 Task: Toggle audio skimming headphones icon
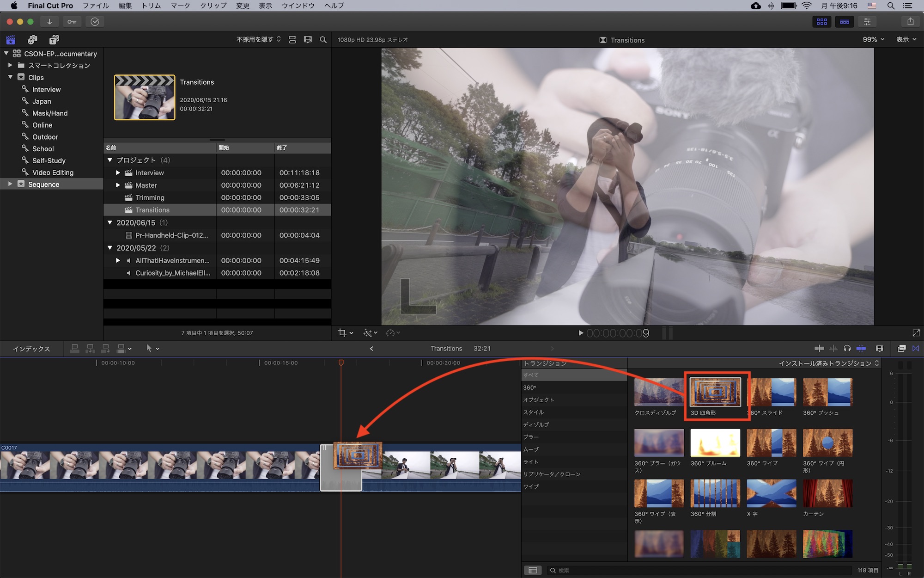(x=847, y=349)
